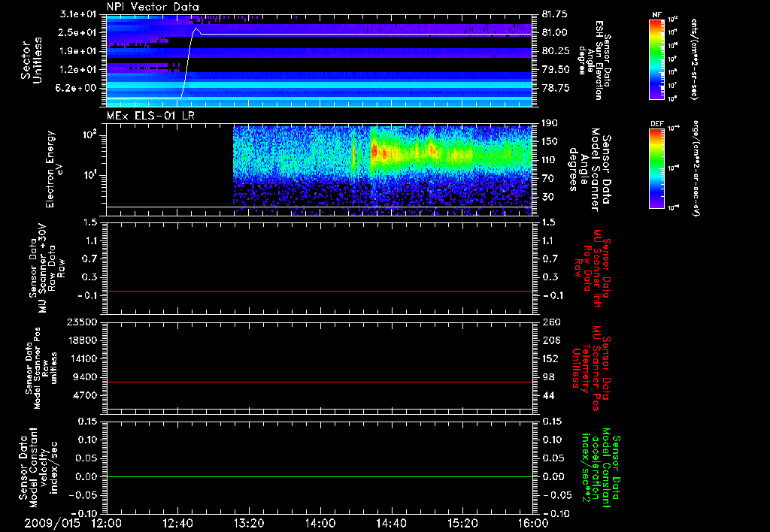
Task: Click the NF colorbar units label
Action: 694,59
